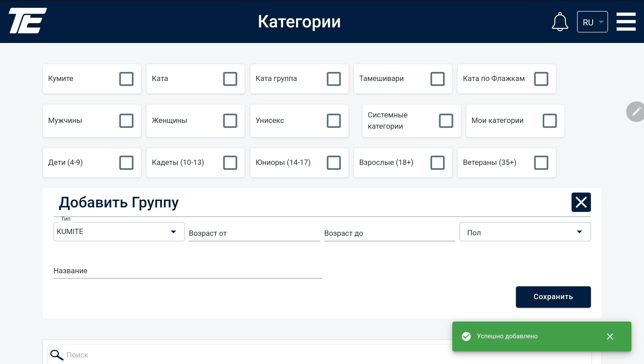644x364 pixels.
Task: Select the Ветераны (35+) checkbox
Action: (x=541, y=163)
